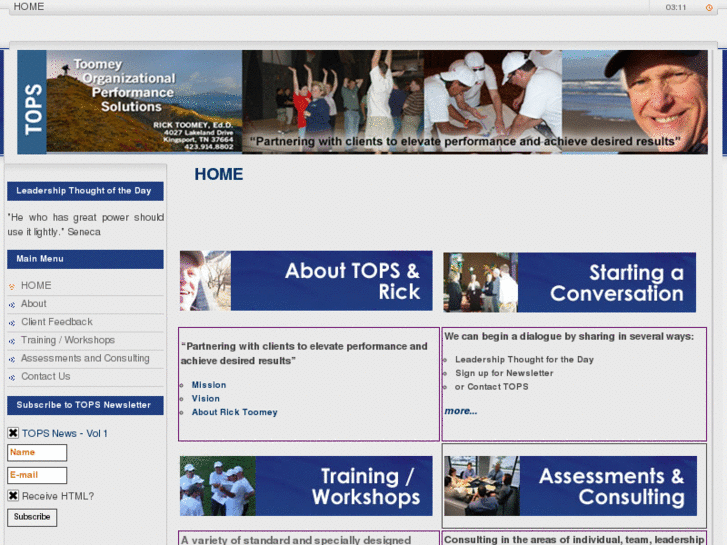Image resolution: width=727 pixels, height=545 pixels.
Task: Click Sign up for Newsletter list item
Action: (504, 373)
